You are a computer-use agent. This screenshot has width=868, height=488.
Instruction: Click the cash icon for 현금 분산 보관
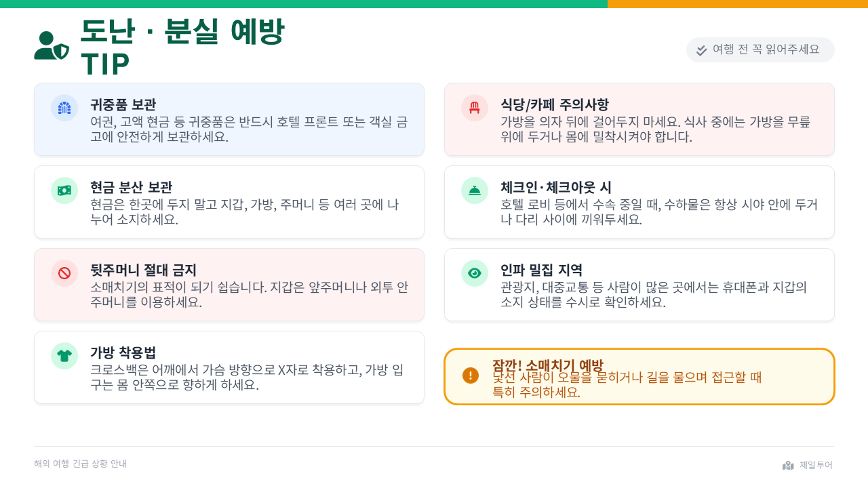click(64, 190)
